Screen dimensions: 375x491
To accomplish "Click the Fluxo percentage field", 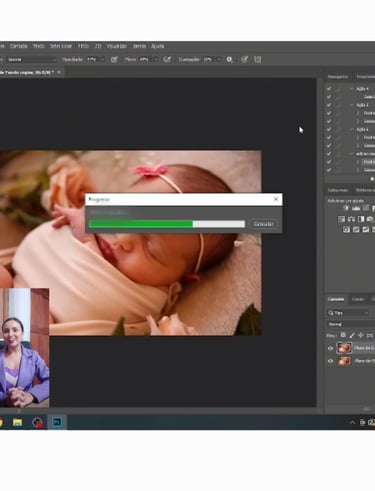I will [145, 60].
